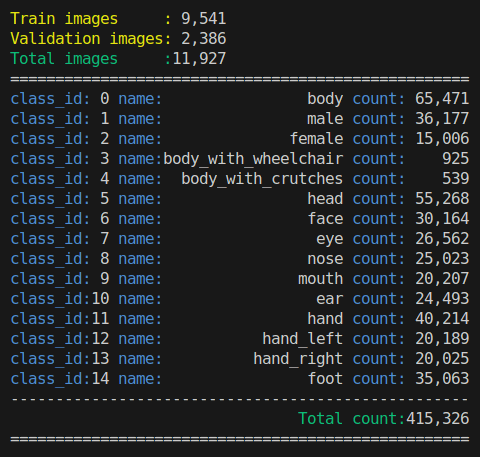Click the count 15,006 for female
480x457 pixels.
pyautogui.click(x=442, y=139)
